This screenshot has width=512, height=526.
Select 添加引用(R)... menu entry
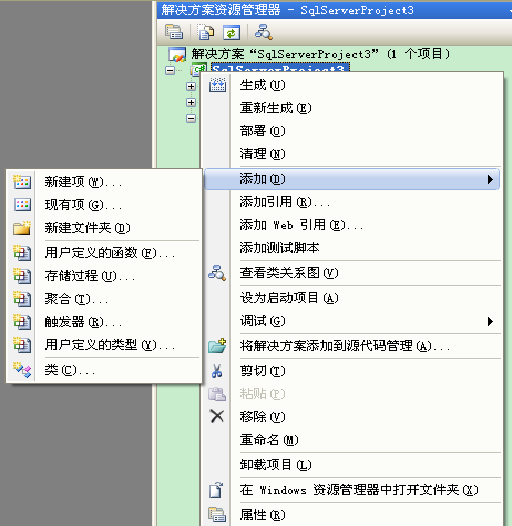(x=352, y=202)
